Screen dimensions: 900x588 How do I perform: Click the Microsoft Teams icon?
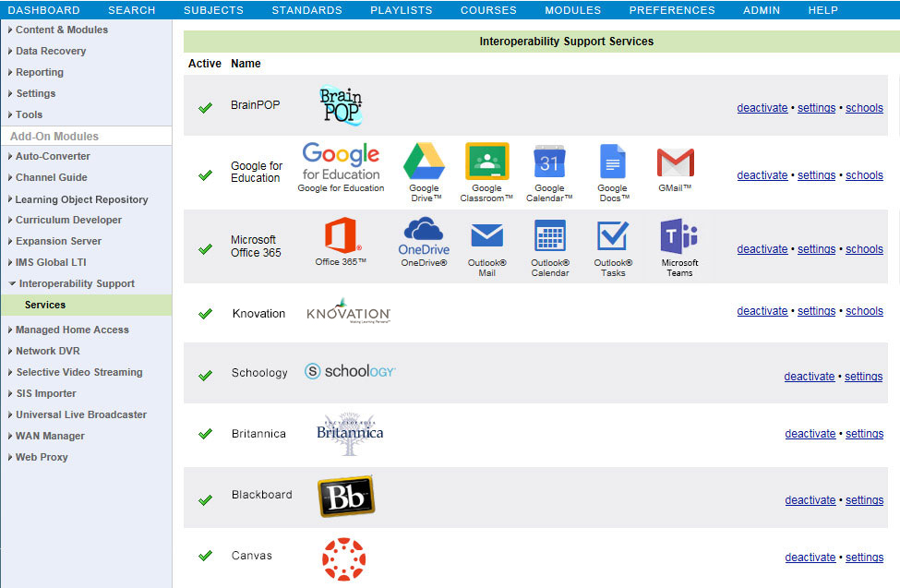(x=679, y=236)
